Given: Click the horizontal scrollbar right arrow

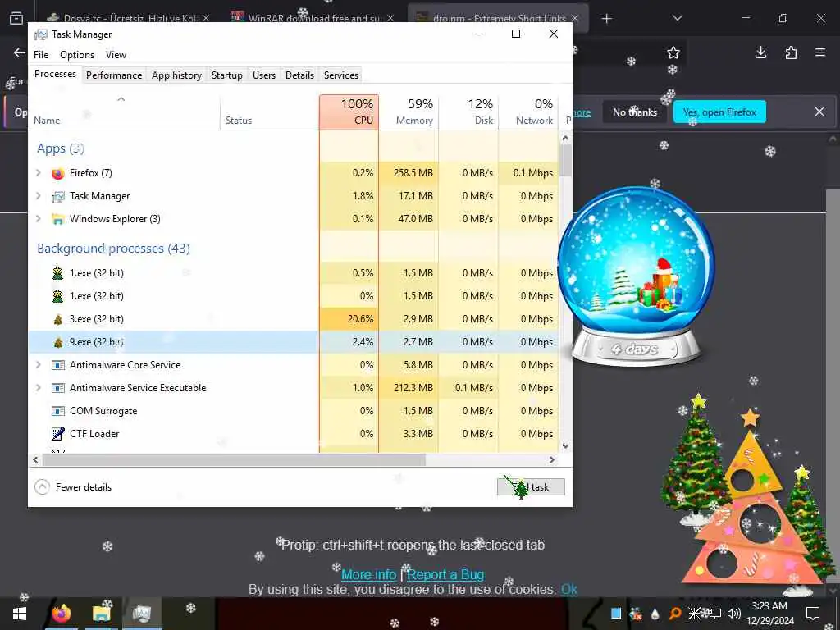Looking at the screenshot, I should click(x=552, y=459).
